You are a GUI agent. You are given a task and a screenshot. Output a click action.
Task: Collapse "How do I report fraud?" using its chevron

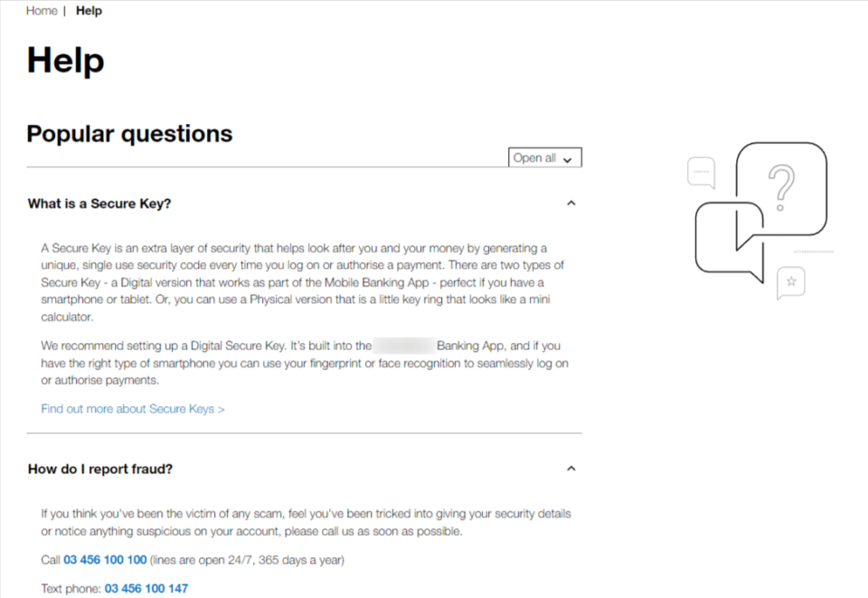[x=571, y=469]
